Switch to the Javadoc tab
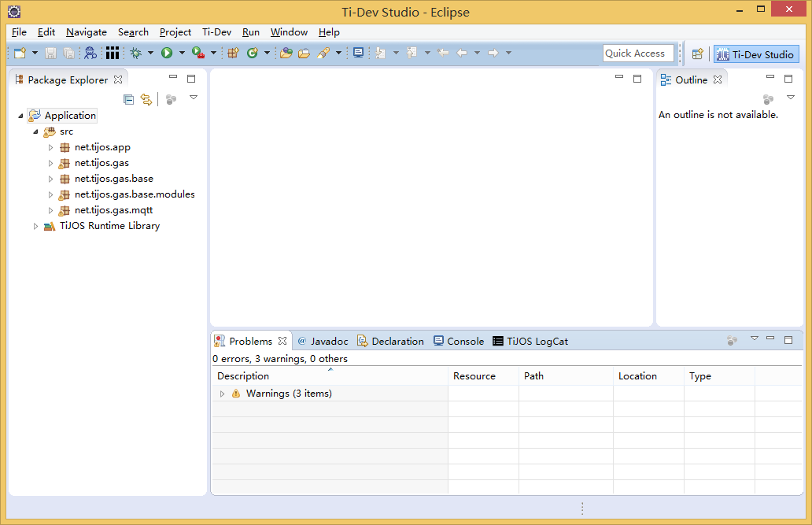This screenshot has width=812, height=525. 323,341
